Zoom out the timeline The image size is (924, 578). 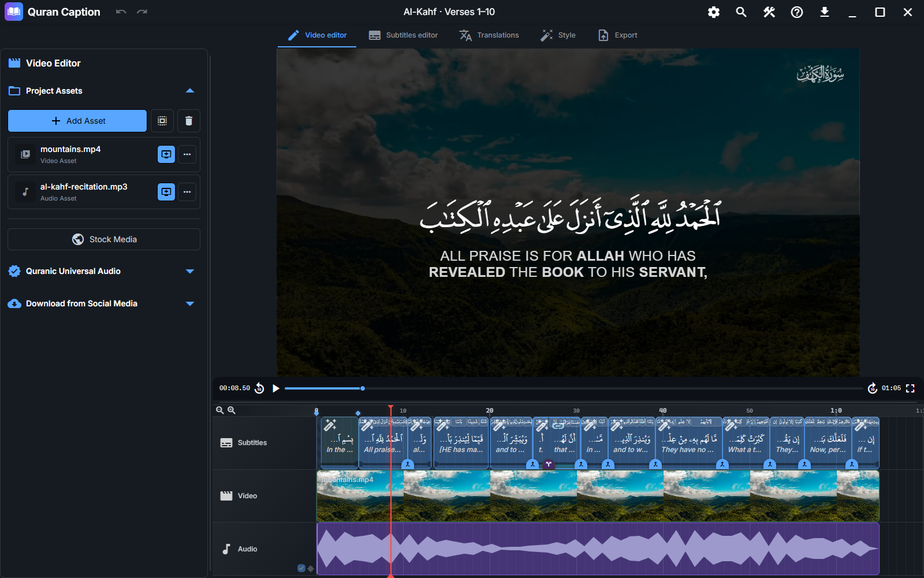220,410
